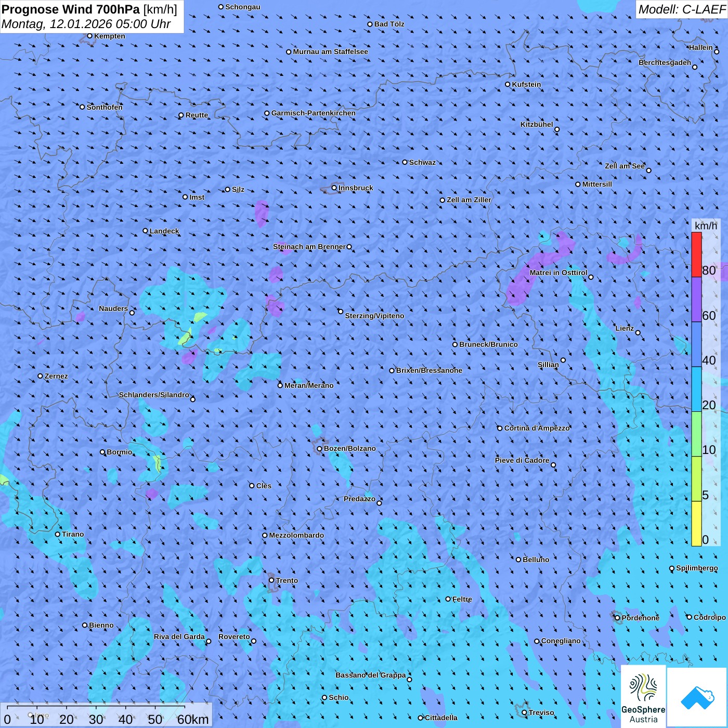This screenshot has width=728, height=728.
Task: Click the 'Berchtesgaden' label
Action: [665, 62]
